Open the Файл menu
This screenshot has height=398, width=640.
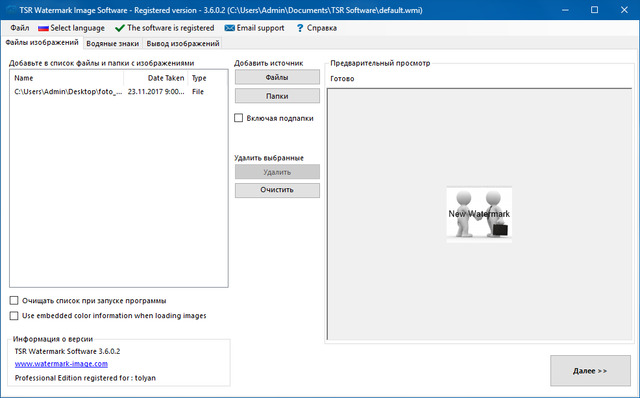tap(20, 28)
